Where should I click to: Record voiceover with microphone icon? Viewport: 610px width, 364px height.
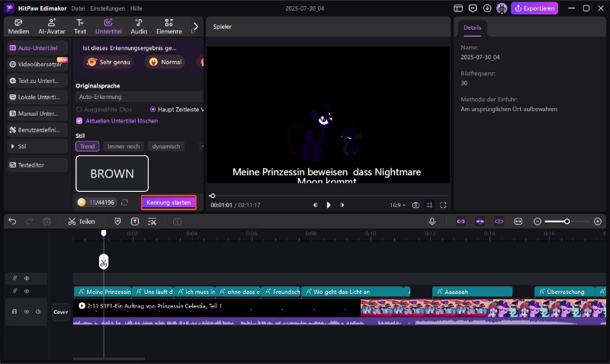point(432,222)
